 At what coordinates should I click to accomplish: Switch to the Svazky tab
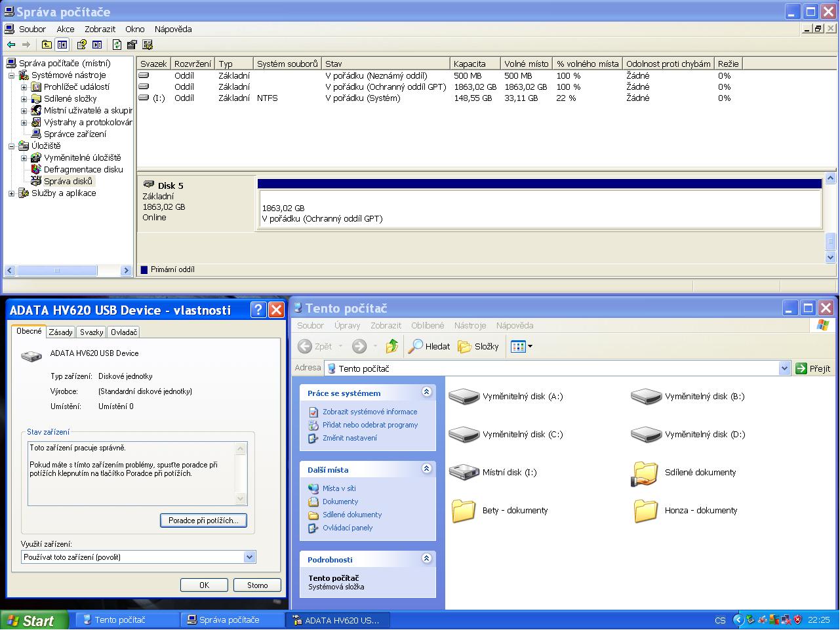pyautogui.click(x=92, y=332)
